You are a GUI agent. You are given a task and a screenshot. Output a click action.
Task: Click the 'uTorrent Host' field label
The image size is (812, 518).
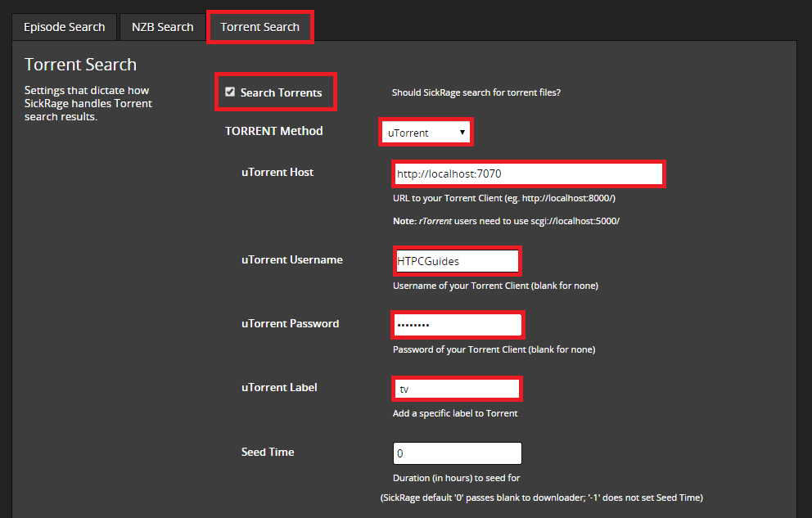click(277, 173)
